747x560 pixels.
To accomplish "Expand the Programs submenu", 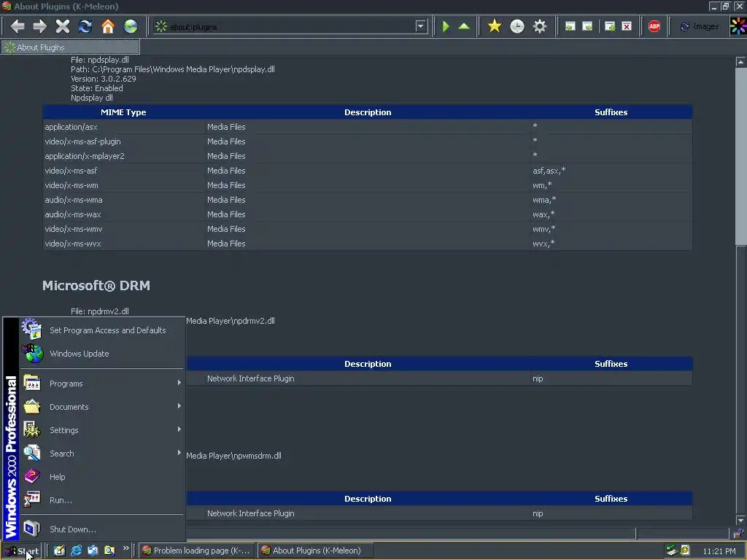I will coord(101,384).
